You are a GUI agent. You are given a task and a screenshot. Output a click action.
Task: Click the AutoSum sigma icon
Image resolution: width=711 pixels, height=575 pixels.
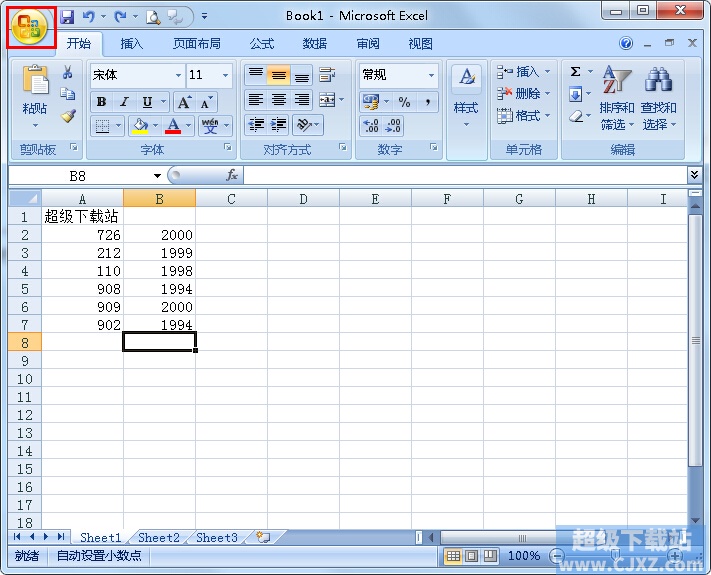pyautogui.click(x=575, y=72)
